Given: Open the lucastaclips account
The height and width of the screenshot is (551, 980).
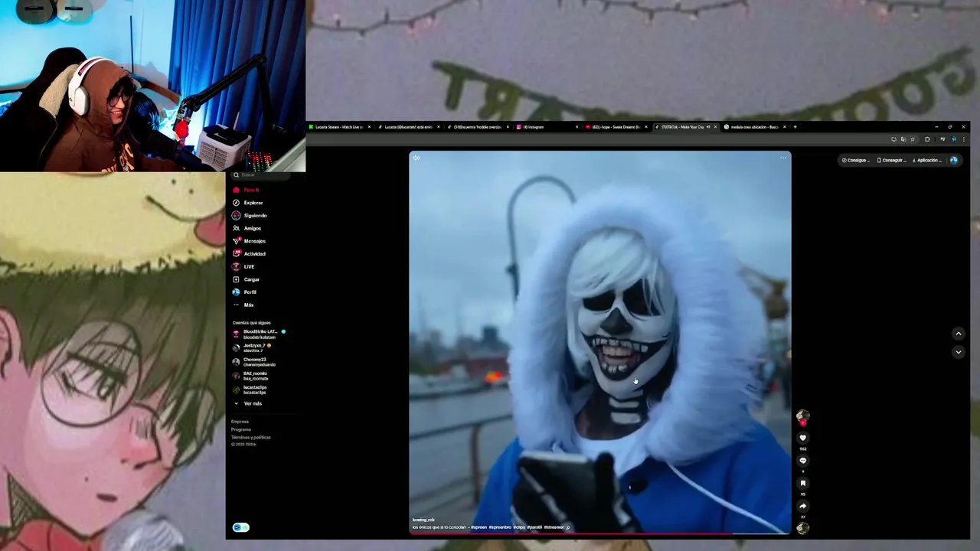Looking at the screenshot, I should [250, 390].
